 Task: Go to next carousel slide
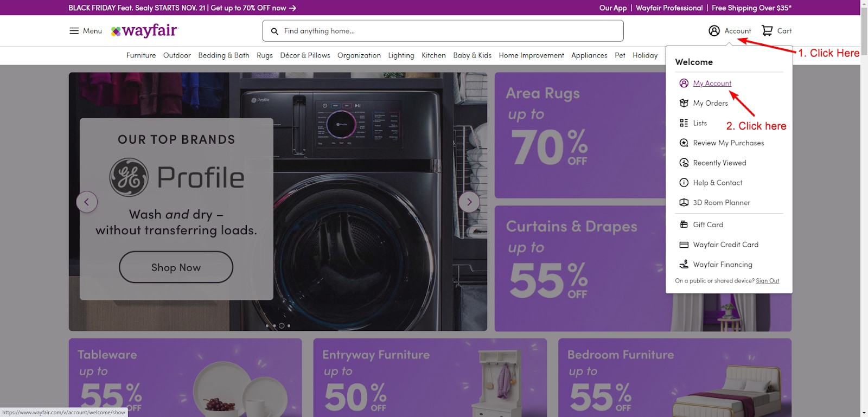pos(469,202)
